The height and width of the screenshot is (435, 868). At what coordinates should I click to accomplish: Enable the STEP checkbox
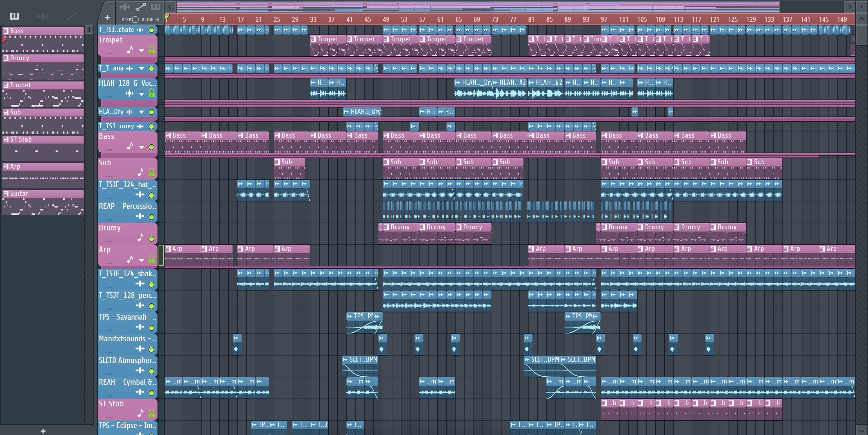point(135,20)
